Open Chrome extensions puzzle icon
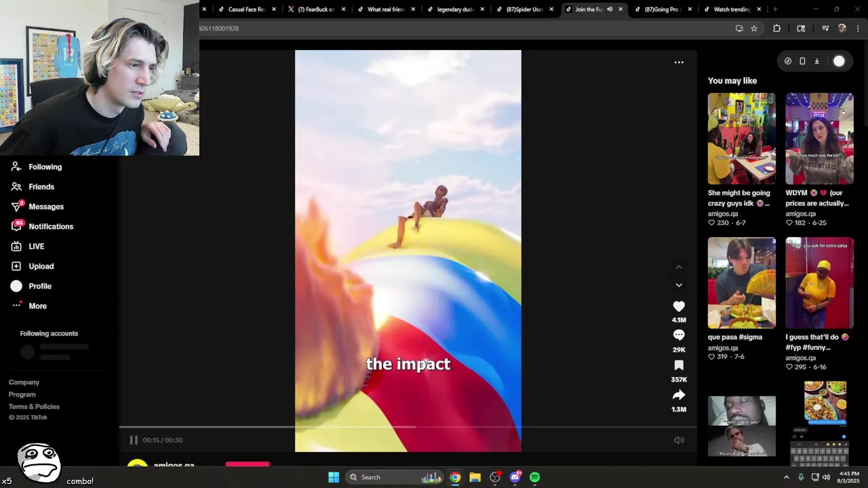Screen dimensions: 868x488 [x=777, y=28]
